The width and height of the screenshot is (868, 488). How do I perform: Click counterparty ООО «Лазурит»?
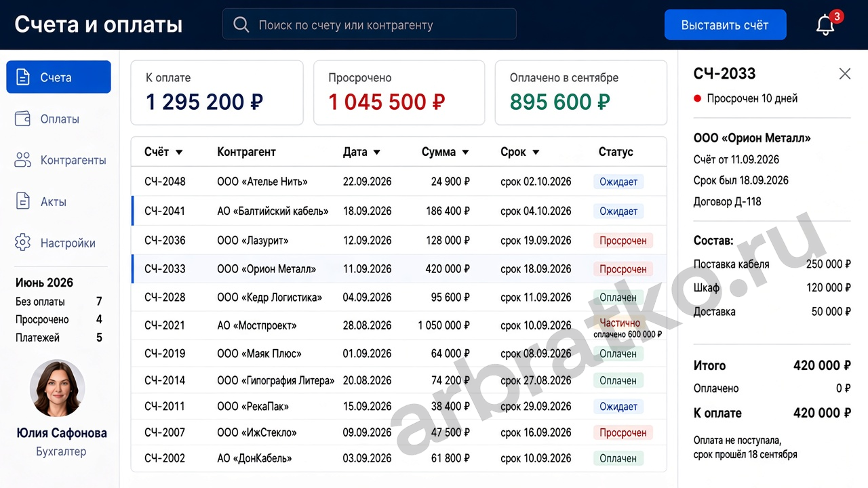(253, 241)
